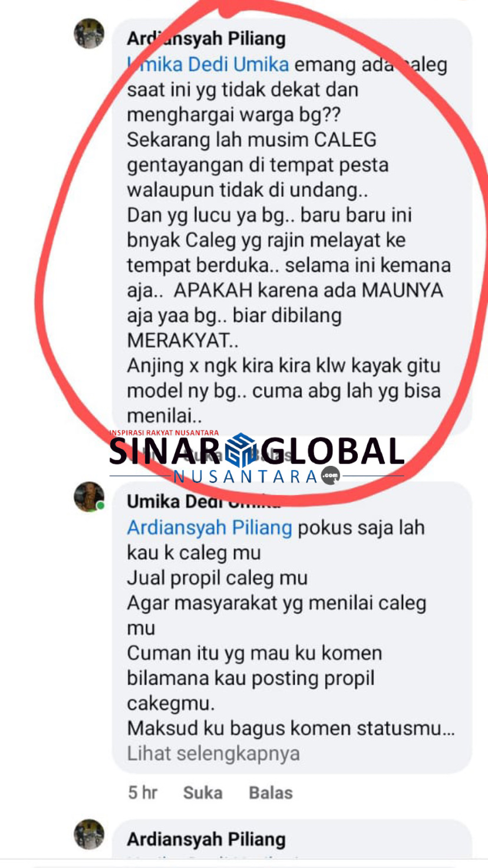488x868 pixels.
Task: Open the avatar beside the bottom-most comment
Action: (89, 834)
